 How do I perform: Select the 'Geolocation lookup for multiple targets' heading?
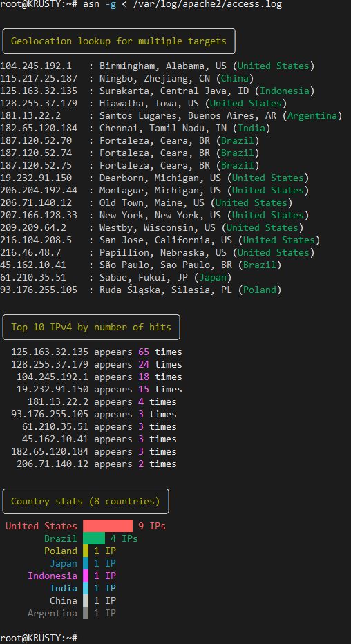(119, 41)
